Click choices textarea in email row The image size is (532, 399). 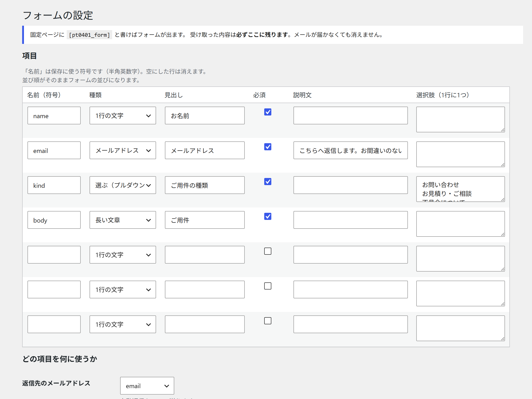pyautogui.click(x=461, y=154)
